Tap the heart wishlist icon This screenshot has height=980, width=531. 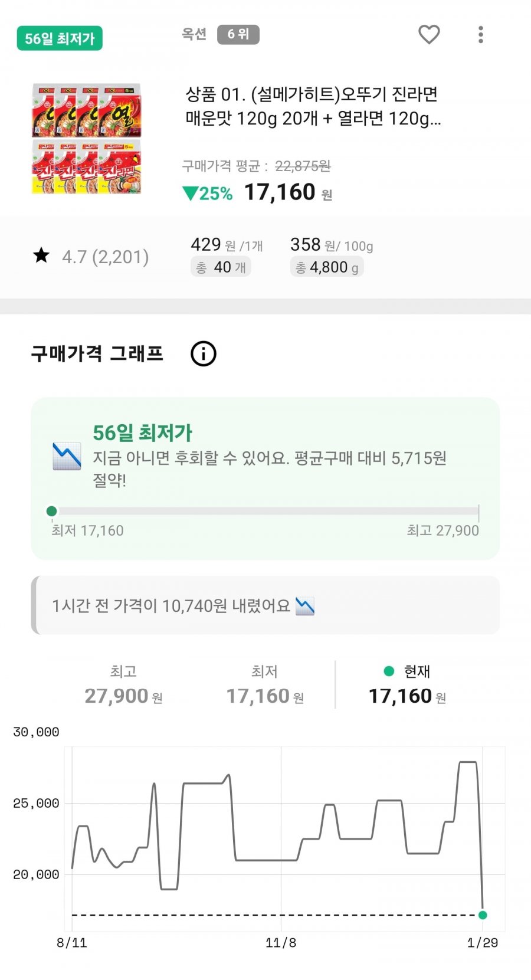click(429, 35)
